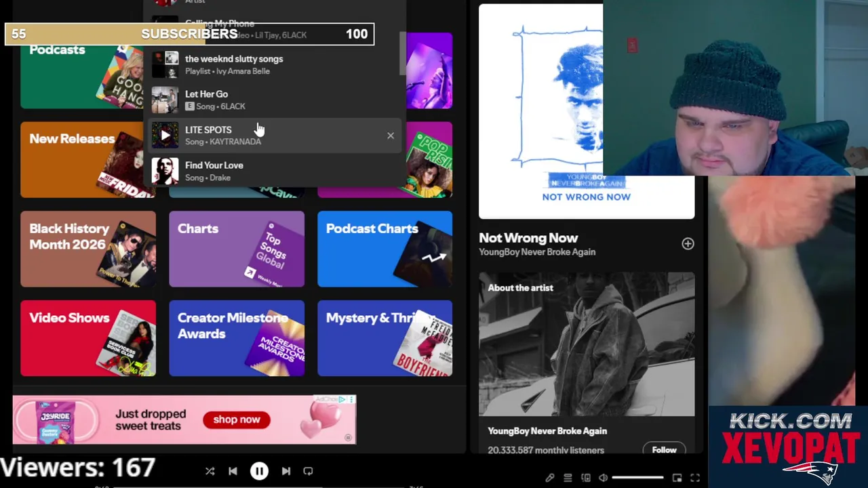868x488 pixels.
Task: Open Mystery & Thriller category
Action: (x=385, y=338)
